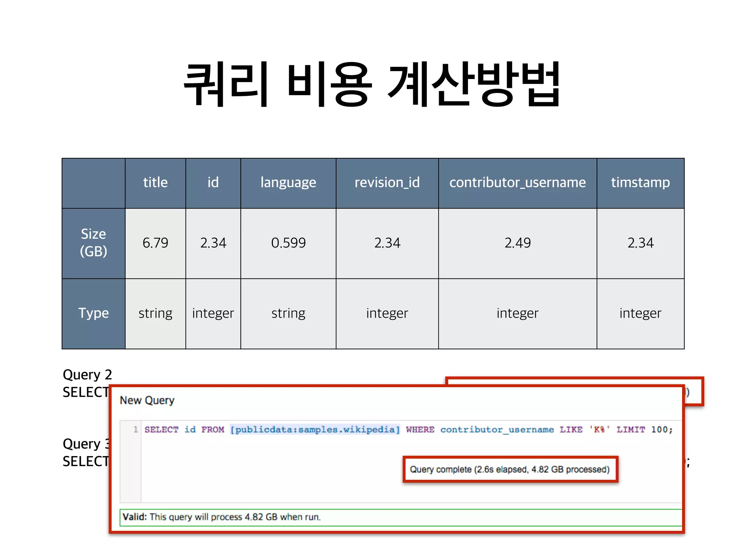This screenshot has height=560, width=747.
Task: Click the Size (GB) row header
Action: [93, 243]
